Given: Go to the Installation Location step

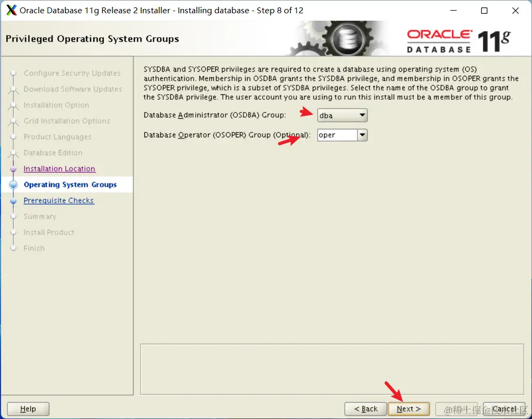Looking at the screenshot, I should 59,169.
